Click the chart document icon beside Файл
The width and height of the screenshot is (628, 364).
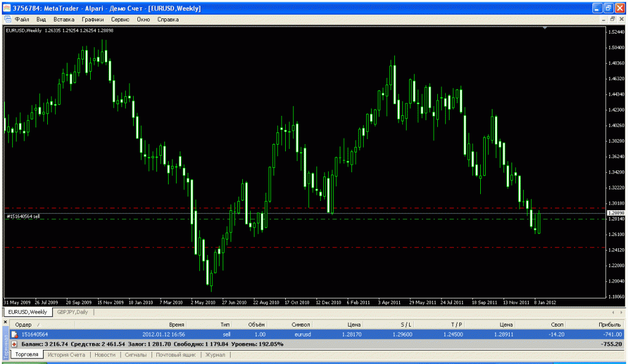pyautogui.click(x=8, y=20)
